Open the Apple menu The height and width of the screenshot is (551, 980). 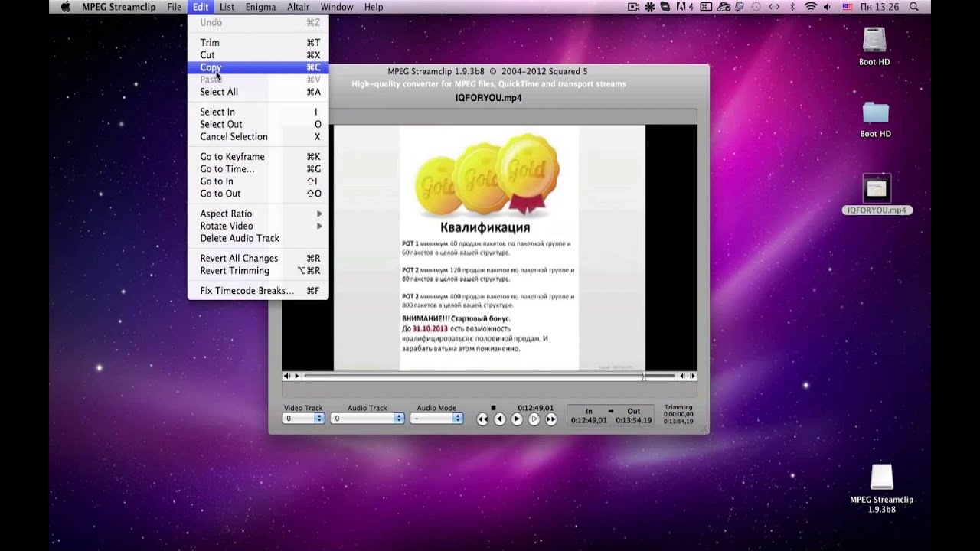click(65, 7)
